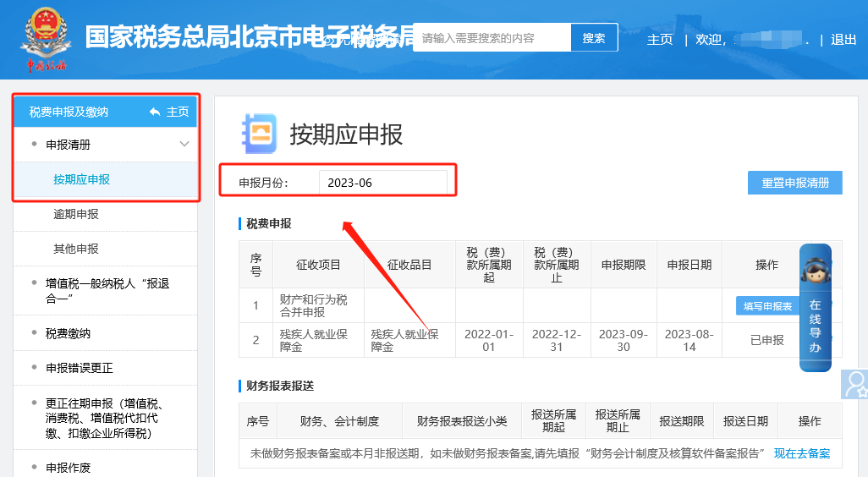Go to 主页 in the top header
The image size is (868, 477).
(x=660, y=40)
